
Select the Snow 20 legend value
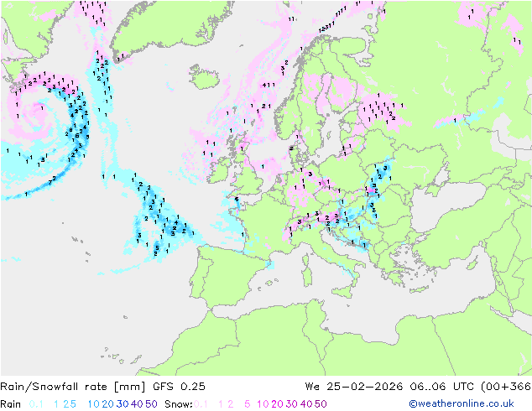(277, 404)
